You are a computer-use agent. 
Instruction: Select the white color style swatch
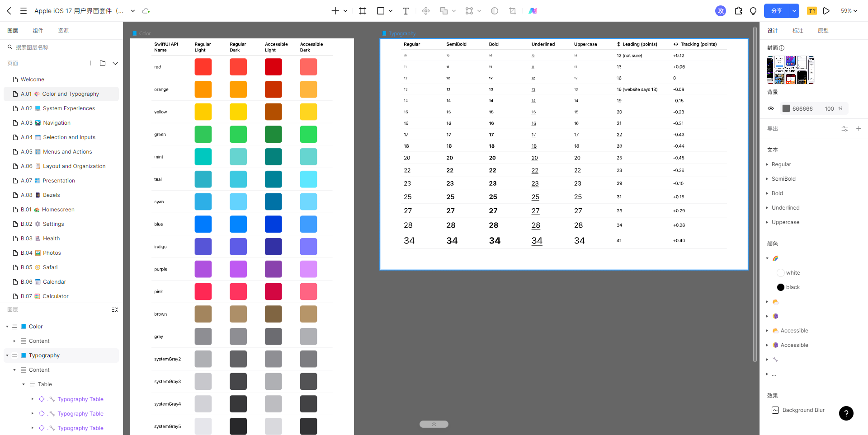click(781, 273)
